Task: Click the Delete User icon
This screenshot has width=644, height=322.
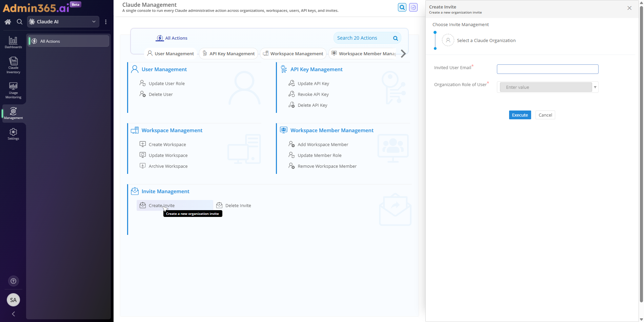Action: point(143,94)
